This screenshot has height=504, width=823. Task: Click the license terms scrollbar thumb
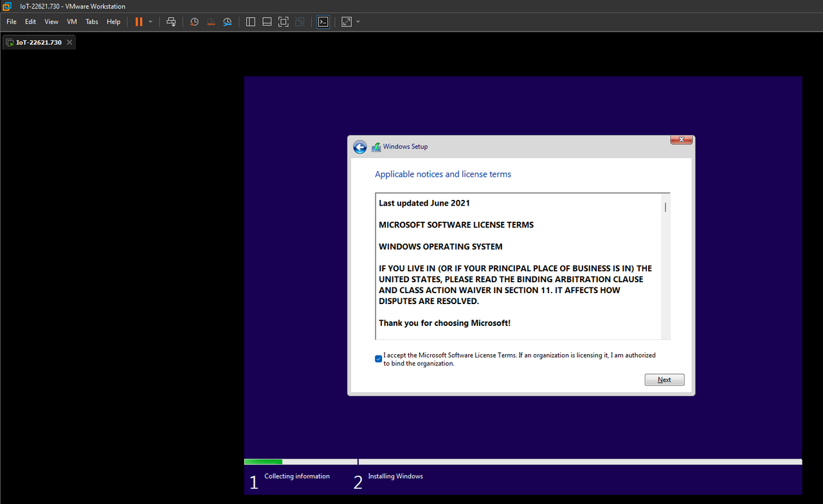665,207
